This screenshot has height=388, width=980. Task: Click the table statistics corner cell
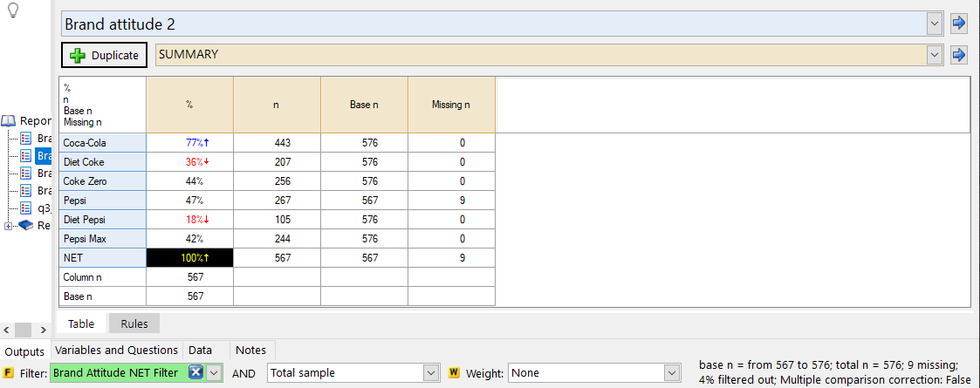coord(102,105)
